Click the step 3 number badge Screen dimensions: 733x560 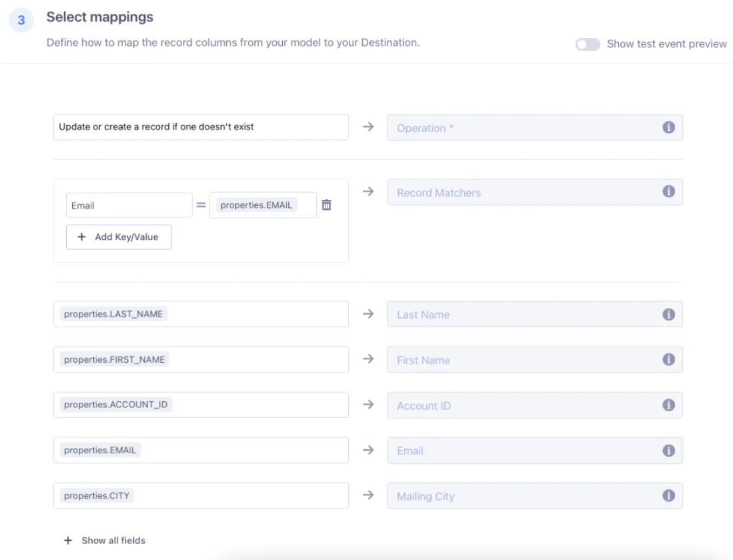tap(20, 20)
